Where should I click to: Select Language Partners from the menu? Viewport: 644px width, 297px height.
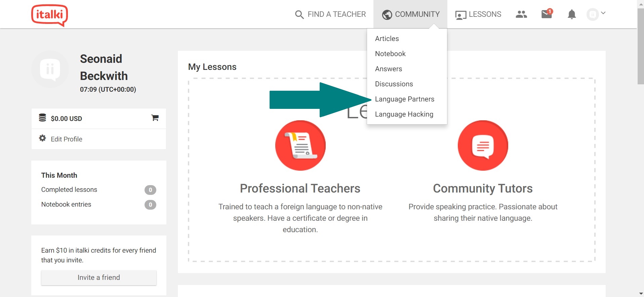click(405, 99)
